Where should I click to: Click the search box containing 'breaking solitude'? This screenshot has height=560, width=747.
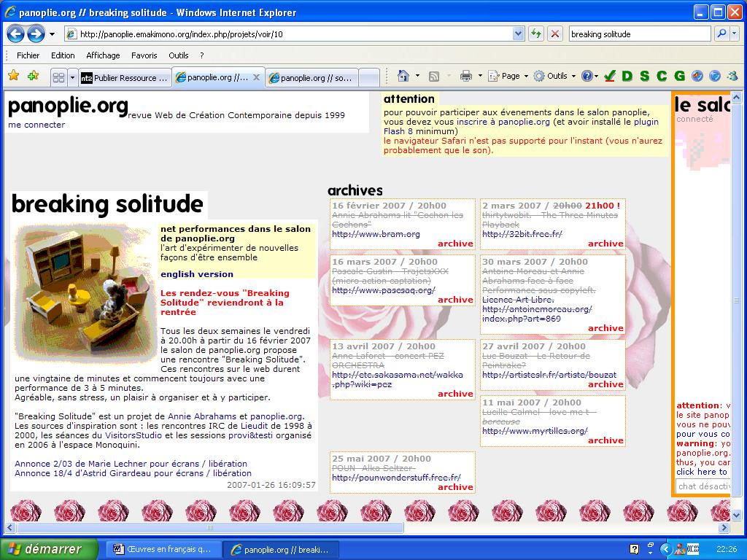[x=639, y=34]
